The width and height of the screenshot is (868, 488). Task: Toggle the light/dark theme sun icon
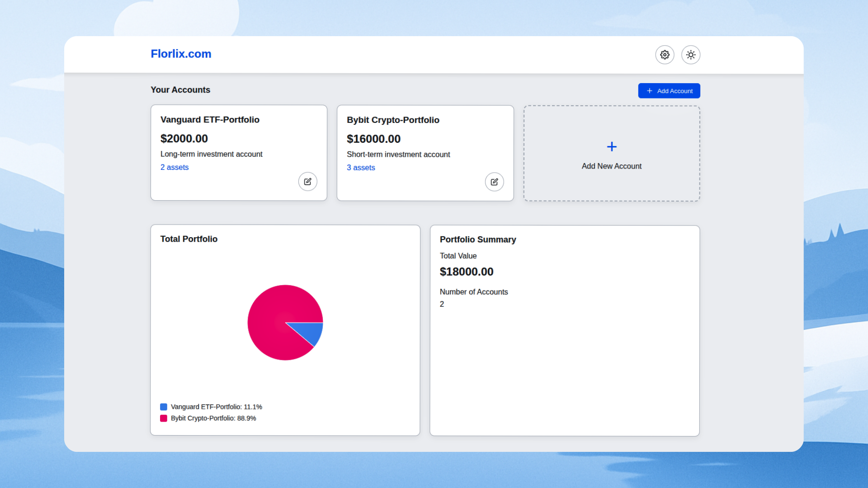pyautogui.click(x=691, y=55)
